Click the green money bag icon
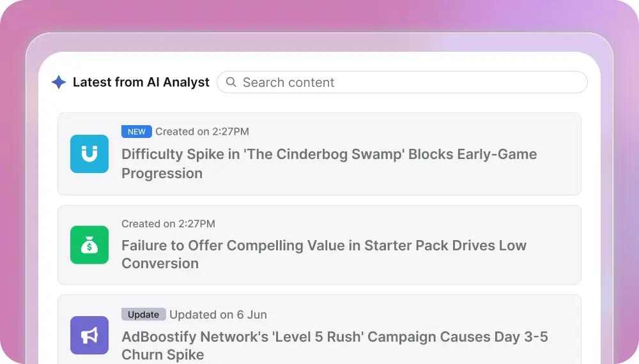 click(89, 245)
